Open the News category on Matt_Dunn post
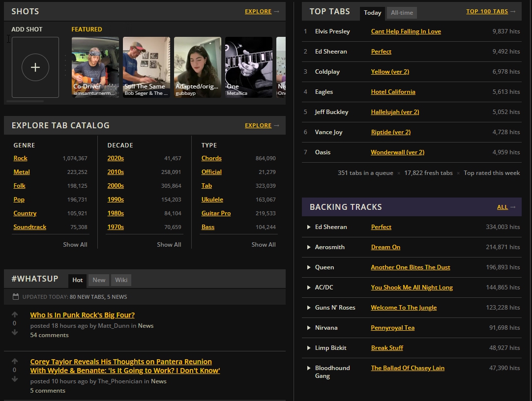The image size is (532, 401). pos(146,326)
